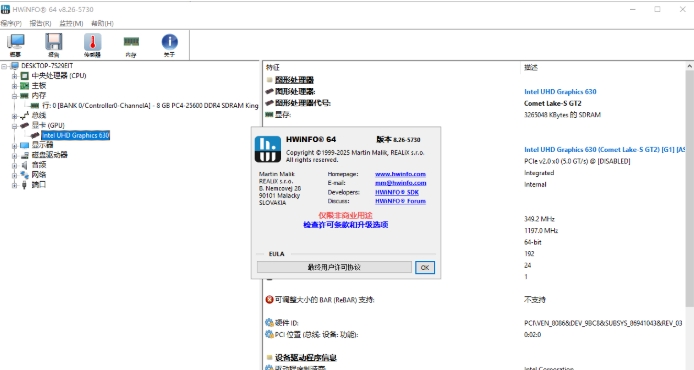This screenshot has width=694, height=370.
Task: Collapse the 内存 node
Action: [14, 96]
